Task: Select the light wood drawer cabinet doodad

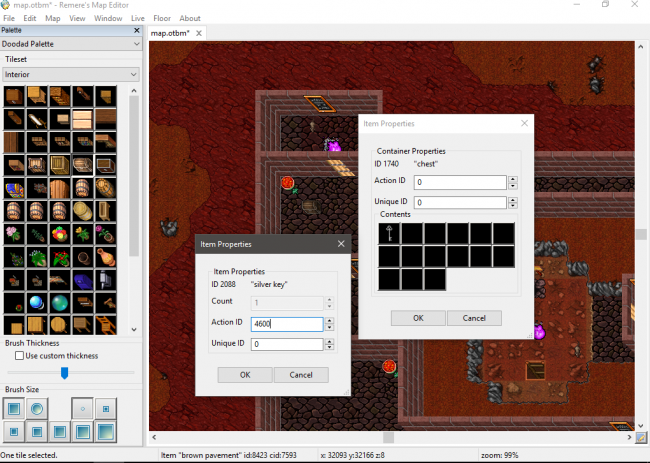Action: [82, 120]
